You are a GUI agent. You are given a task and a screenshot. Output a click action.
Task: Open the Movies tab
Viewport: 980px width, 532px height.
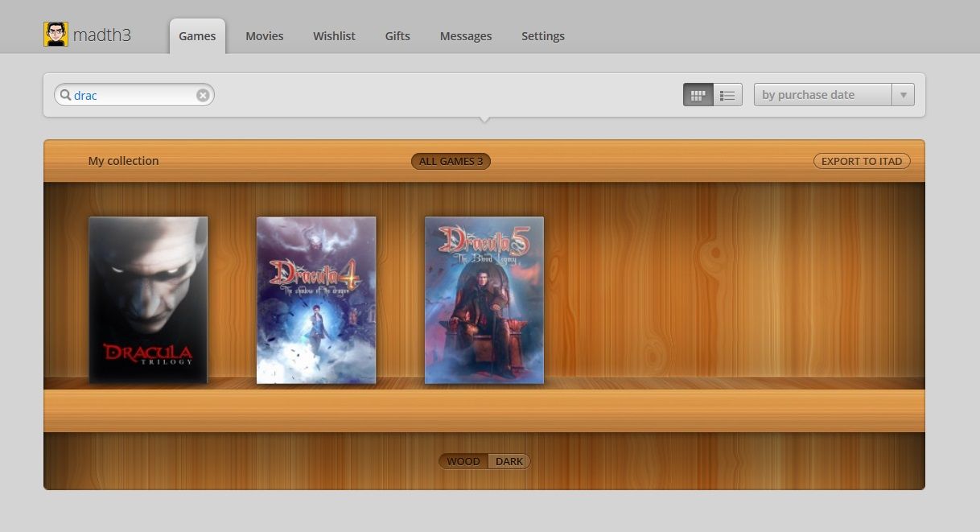coord(265,36)
